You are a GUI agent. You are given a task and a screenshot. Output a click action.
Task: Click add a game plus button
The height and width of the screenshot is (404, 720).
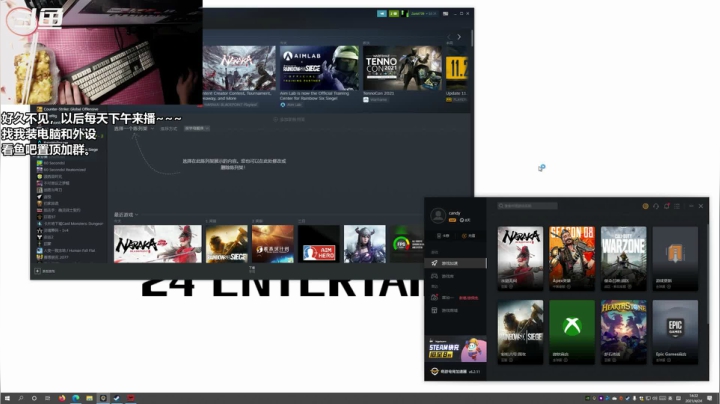coord(38,271)
